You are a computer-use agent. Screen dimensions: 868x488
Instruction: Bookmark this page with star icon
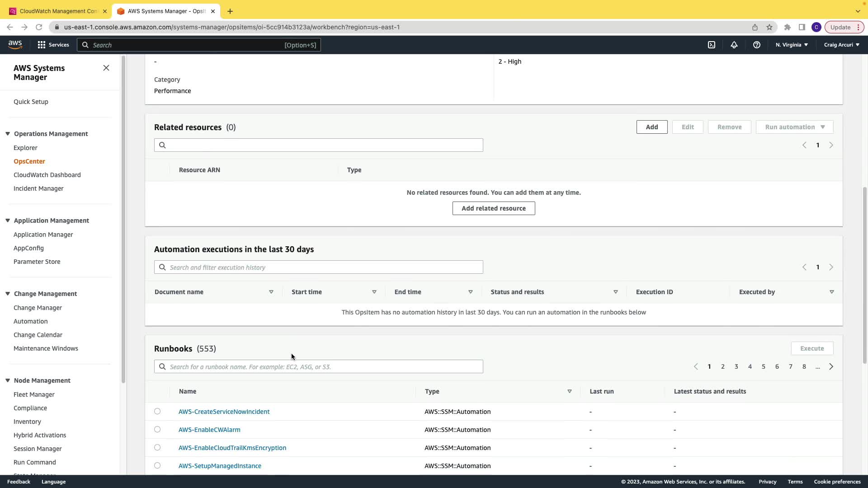[x=769, y=27]
